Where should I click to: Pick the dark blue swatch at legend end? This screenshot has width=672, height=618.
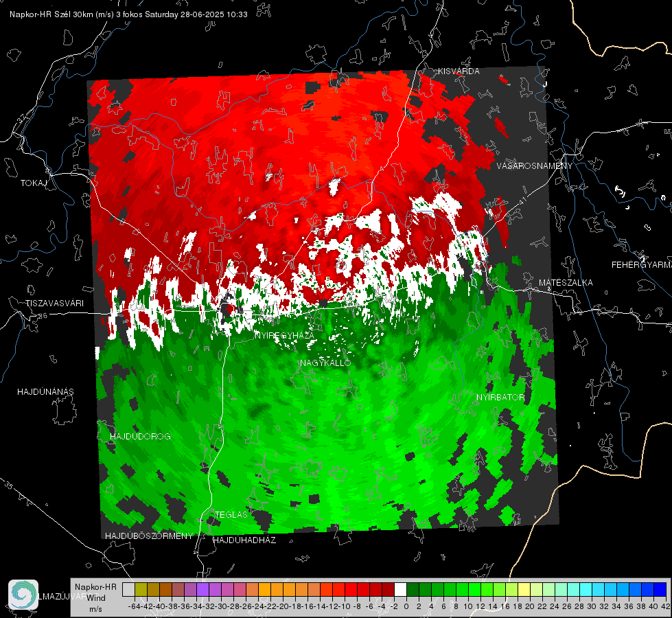click(660, 590)
